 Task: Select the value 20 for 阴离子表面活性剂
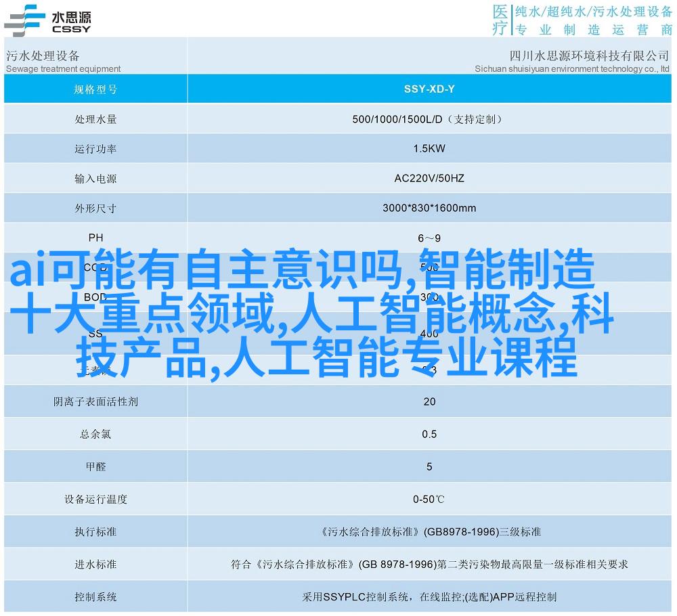point(429,401)
